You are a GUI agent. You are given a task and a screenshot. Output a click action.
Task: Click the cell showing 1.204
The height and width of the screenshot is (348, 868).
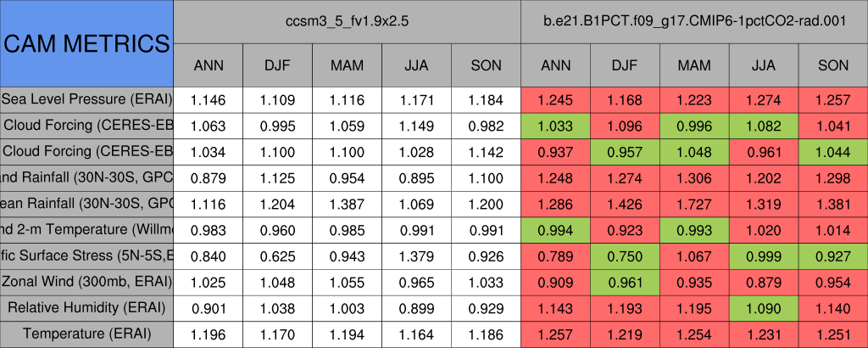(278, 204)
